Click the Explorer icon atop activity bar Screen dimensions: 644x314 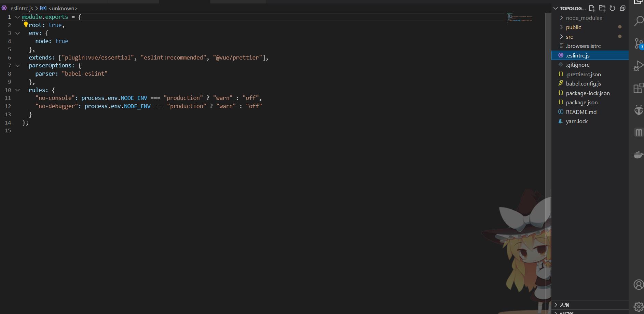(639, 2)
